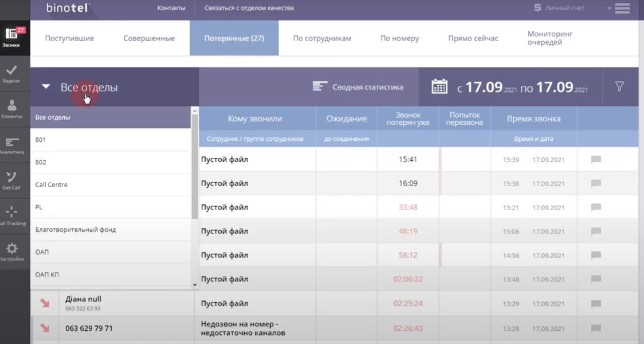Viewport: 644px width, 344px height.
Task: Open comment icon for 15:39 call
Action: 596,160
